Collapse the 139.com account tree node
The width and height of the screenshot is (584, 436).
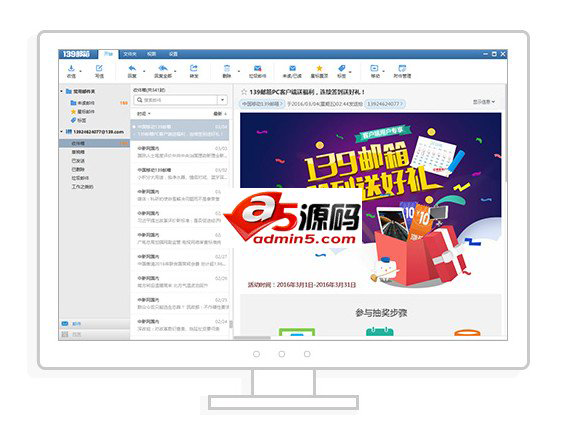(62, 131)
